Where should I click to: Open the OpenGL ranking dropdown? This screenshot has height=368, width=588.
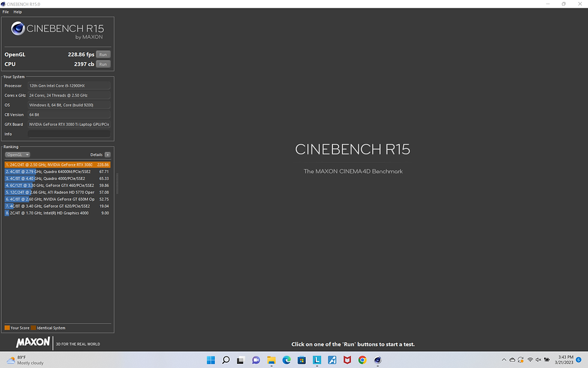point(17,154)
